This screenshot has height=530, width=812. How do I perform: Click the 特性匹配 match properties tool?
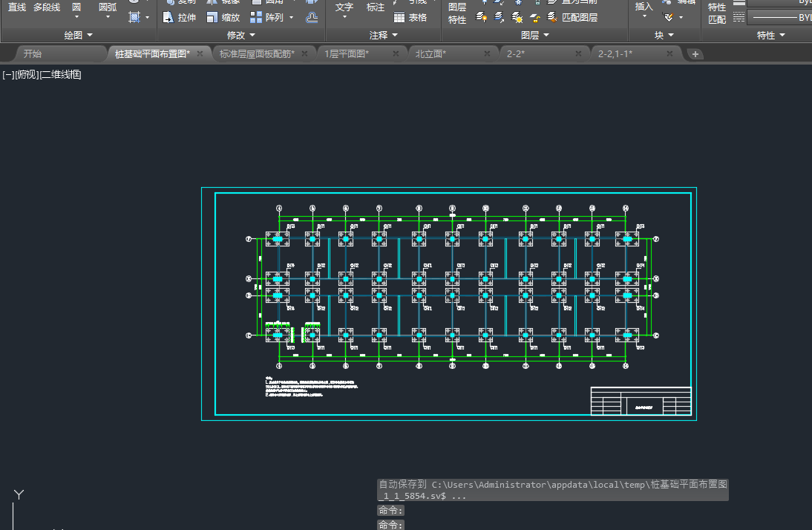[717, 13]
